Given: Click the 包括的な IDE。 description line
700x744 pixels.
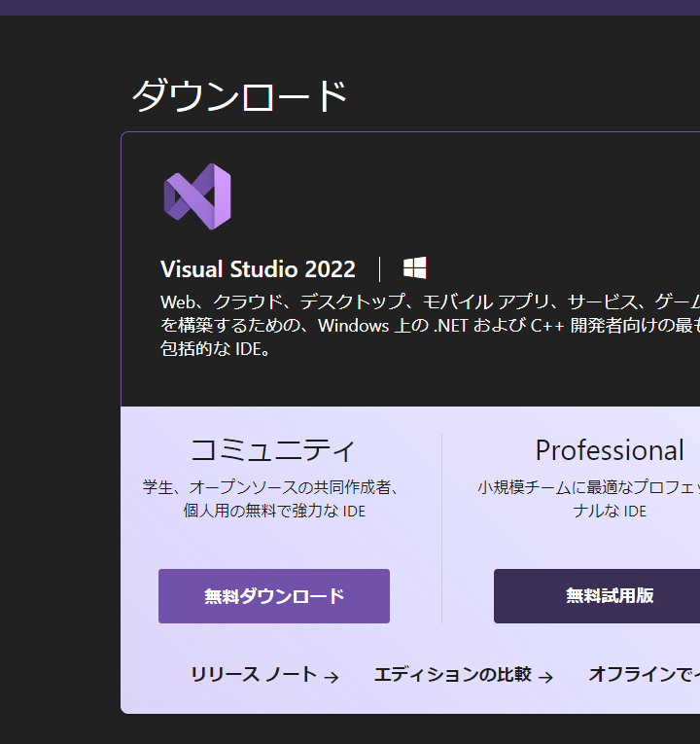Looking at the screenshot, I should coord(216,349).
